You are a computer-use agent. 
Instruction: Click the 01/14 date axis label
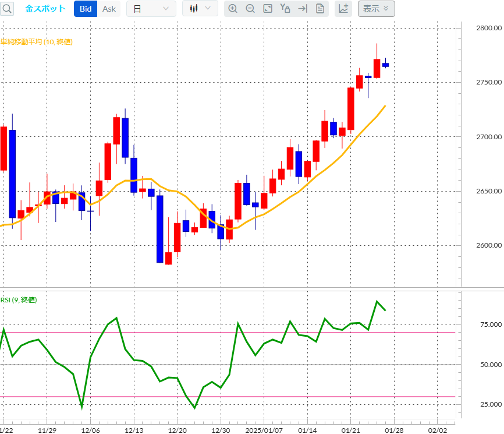point(307,431)
